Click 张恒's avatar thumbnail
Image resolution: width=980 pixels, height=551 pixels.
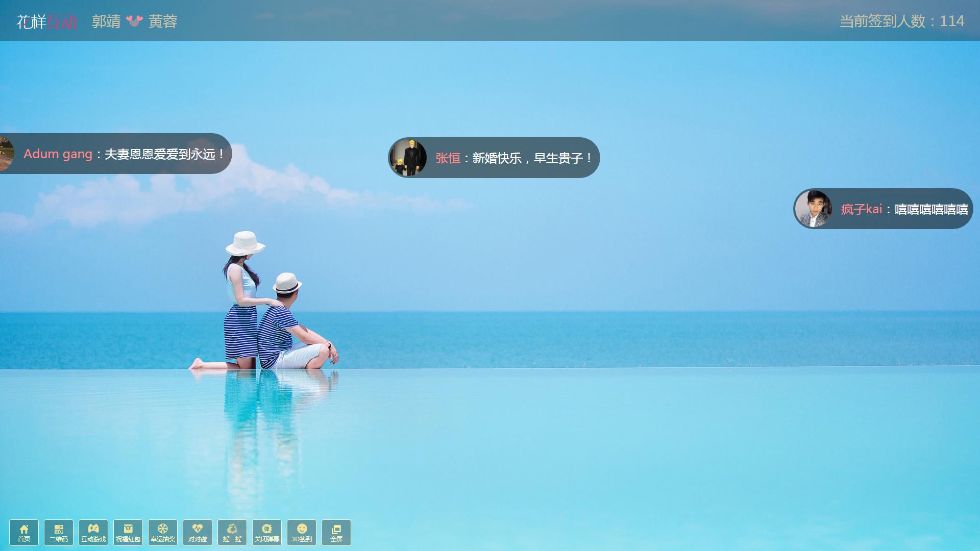coord(408,158)
